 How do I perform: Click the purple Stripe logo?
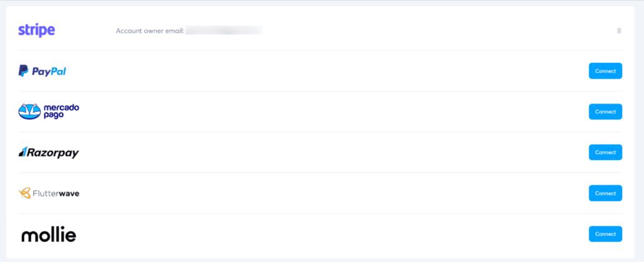pyautogui.click(x=36, y=30)
